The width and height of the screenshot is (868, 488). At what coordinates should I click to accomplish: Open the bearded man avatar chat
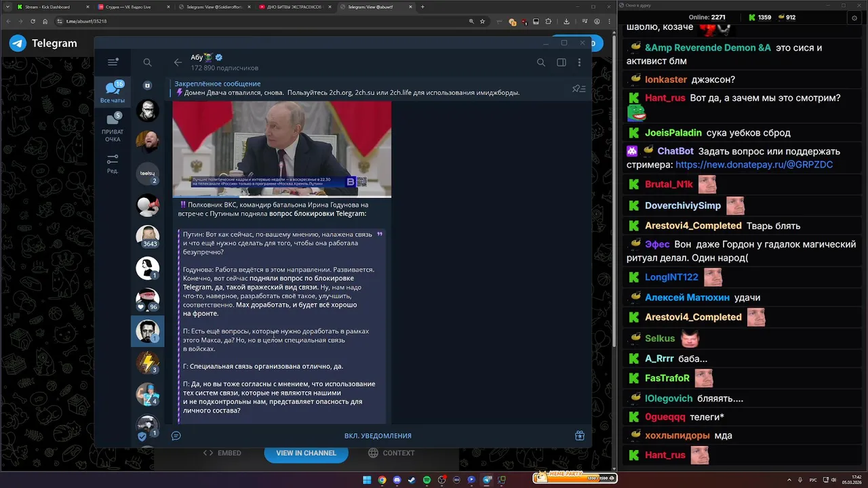[147, 142]
